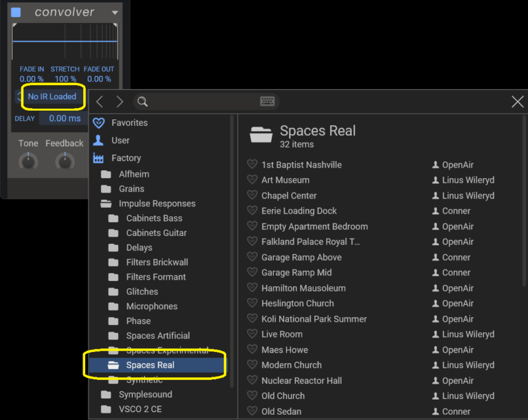Favorite the Live Room impulse response
The width and height of the screenshot is (528, 420).
[252, 334]
